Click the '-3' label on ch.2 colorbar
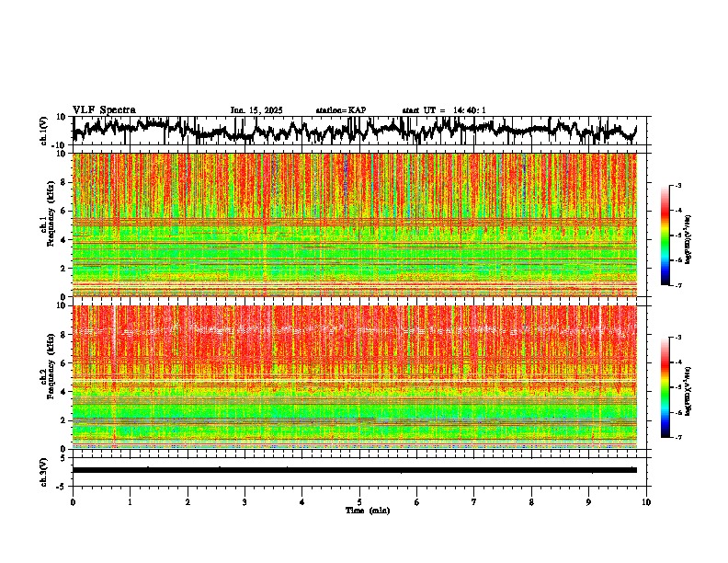This screenshot has height=563, width=728. tap(678, 338)
